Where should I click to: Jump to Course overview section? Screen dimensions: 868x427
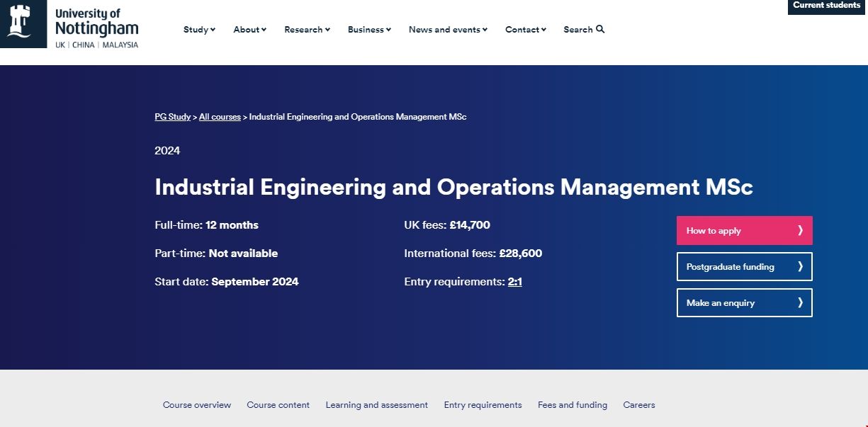[x=197, y=405]
